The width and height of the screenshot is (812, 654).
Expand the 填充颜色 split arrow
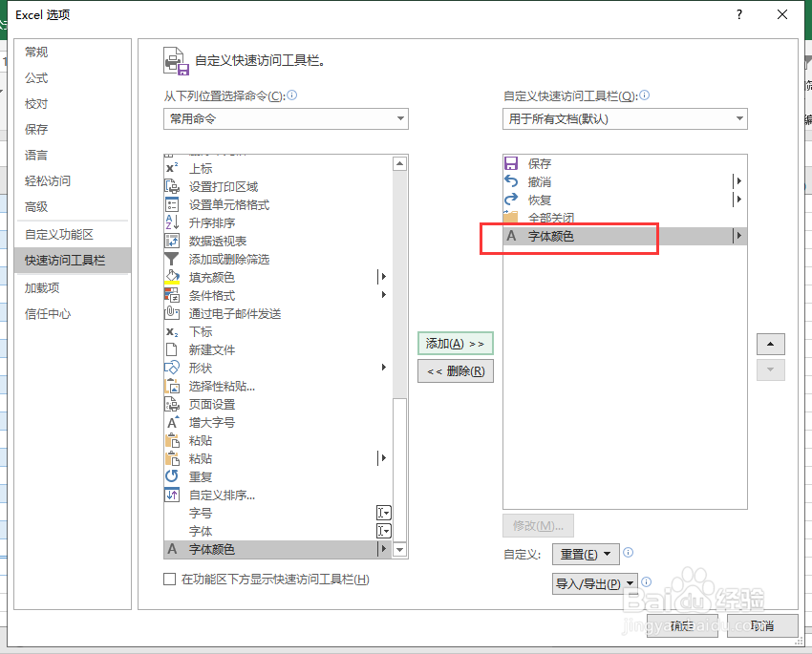[383, 277]
